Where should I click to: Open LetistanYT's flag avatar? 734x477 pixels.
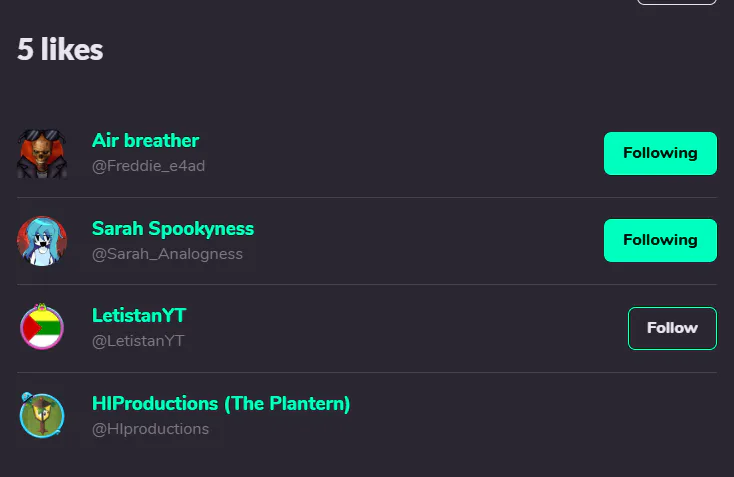coord(42,328)
